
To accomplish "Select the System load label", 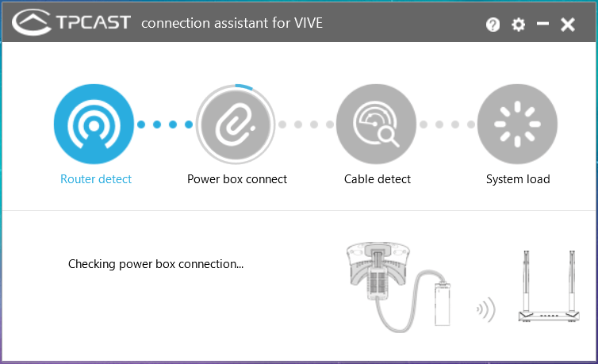I will tap(518, 179).
